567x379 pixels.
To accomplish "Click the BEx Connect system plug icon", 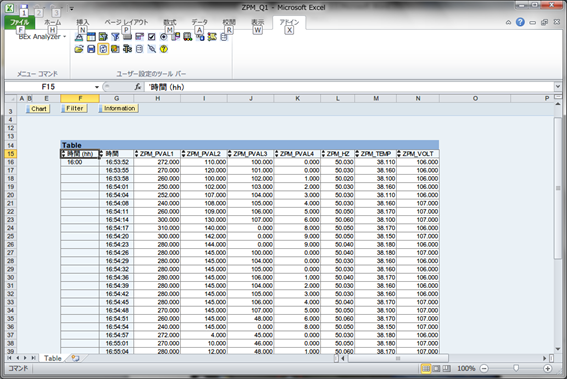I will point(152,49).
